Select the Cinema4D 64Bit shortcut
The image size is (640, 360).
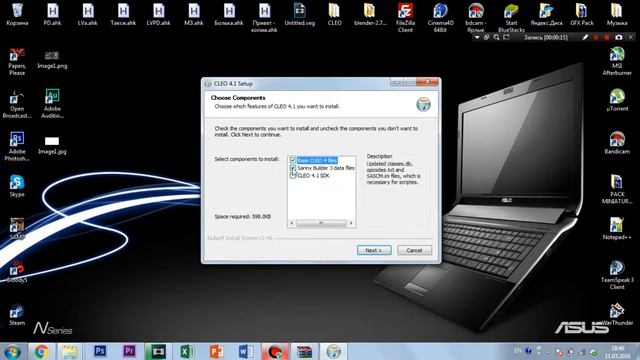(440, 17)
